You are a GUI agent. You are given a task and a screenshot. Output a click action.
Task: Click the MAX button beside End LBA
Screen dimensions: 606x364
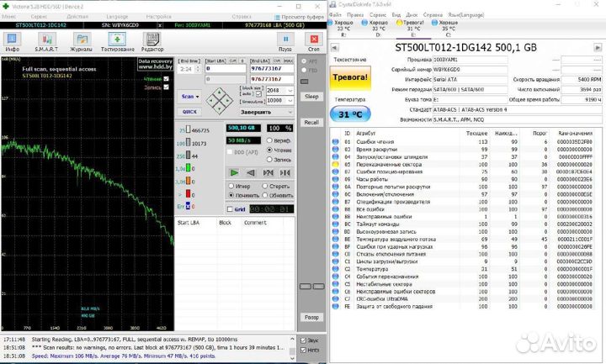(289, 61)
